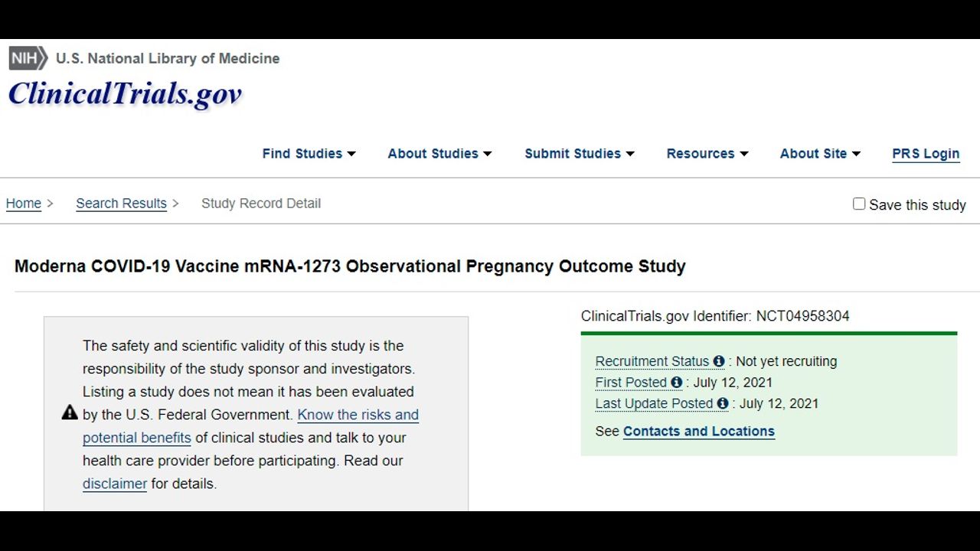Image resolution: width=980 pixels, height=551 pixels.
Task: Click the warning triangle icon
Action: pos(70,413)
